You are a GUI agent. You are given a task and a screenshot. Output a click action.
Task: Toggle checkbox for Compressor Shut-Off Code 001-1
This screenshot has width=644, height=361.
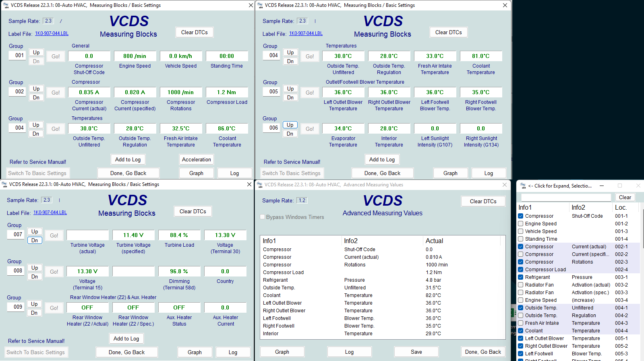tap(521, 216)
